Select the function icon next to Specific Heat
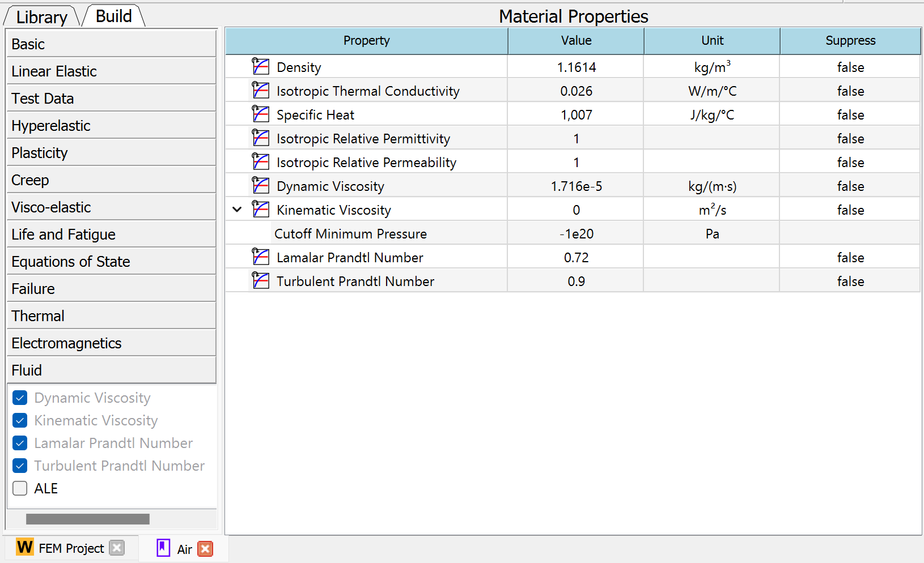The width and height of the screenshot is (924, 563). 261,114
